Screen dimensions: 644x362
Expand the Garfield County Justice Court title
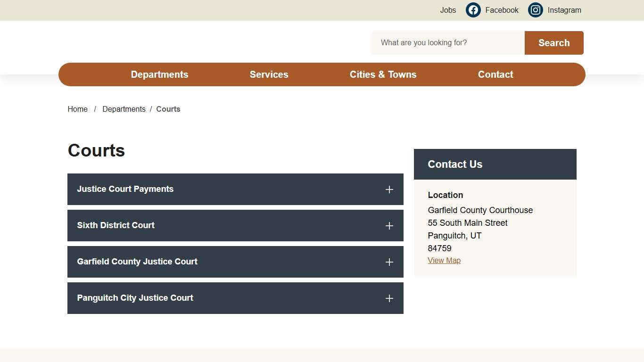137,262
